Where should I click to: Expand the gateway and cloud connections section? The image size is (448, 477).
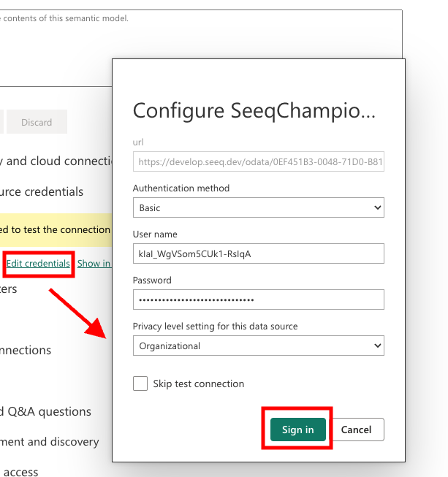pyautogui.click(x=56, y=161)
